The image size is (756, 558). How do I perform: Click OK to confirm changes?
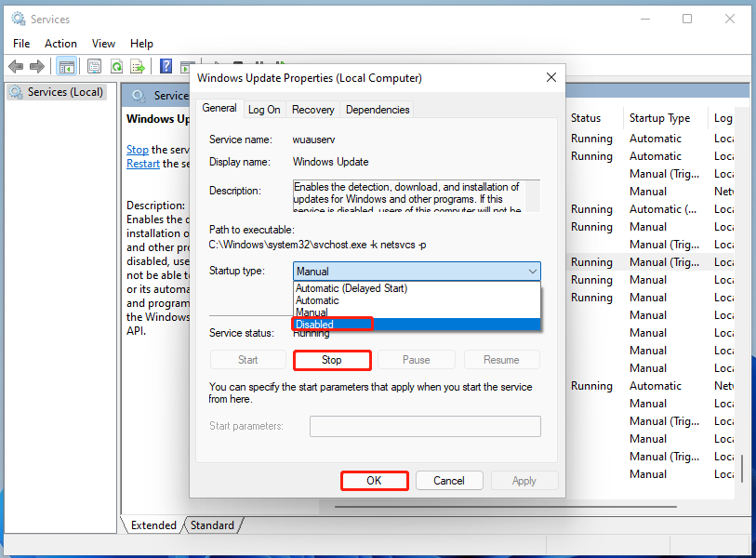[374, 480]
